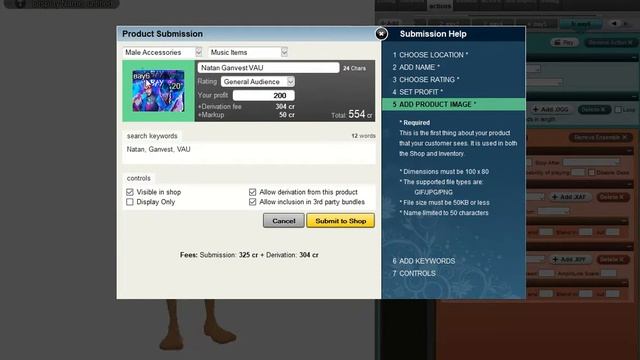The width and height of the screenshot is (640, 360).
Task: Select help step 4 Set Profit
Action: click(x=418, y=92)
